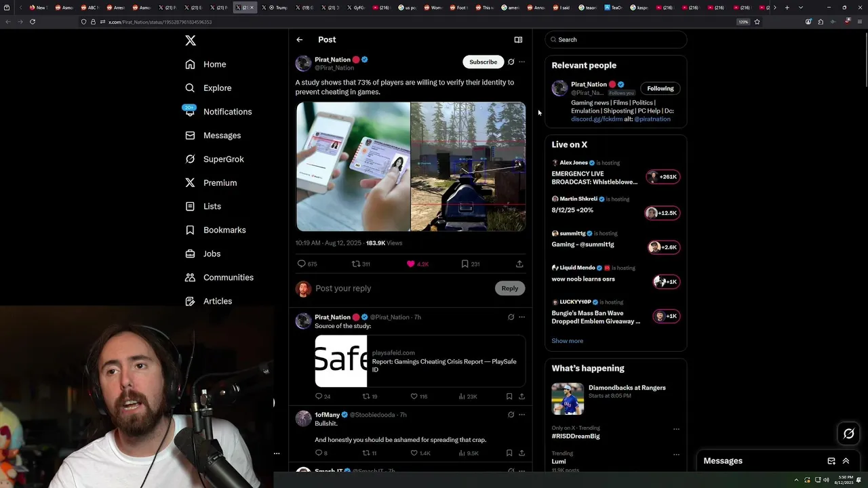Open Alex Jones EMERGENCY LIVE BROADCAST
The width and height of the screenshot is (868, 488).
click(x=616, y=173)
